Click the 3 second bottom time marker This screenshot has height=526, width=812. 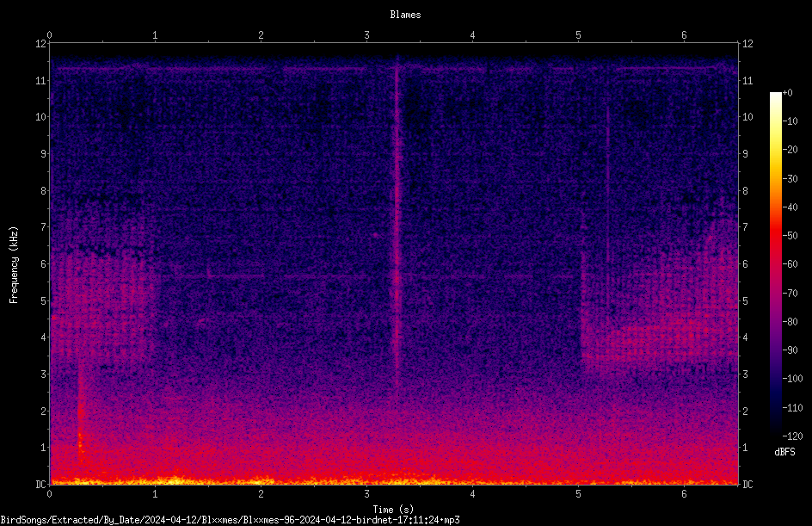366,494
